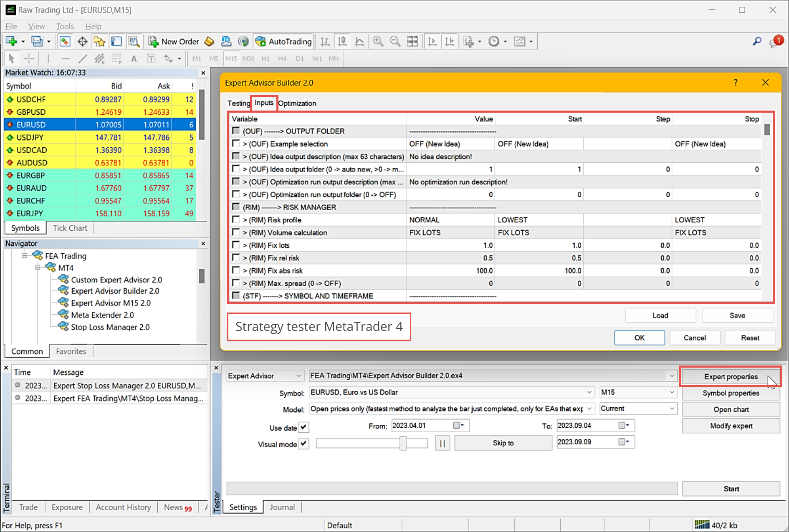This screenshot has width=789, height=532.
Task: Select the trendline drawing tool
Action: click(x=83, y=58)
